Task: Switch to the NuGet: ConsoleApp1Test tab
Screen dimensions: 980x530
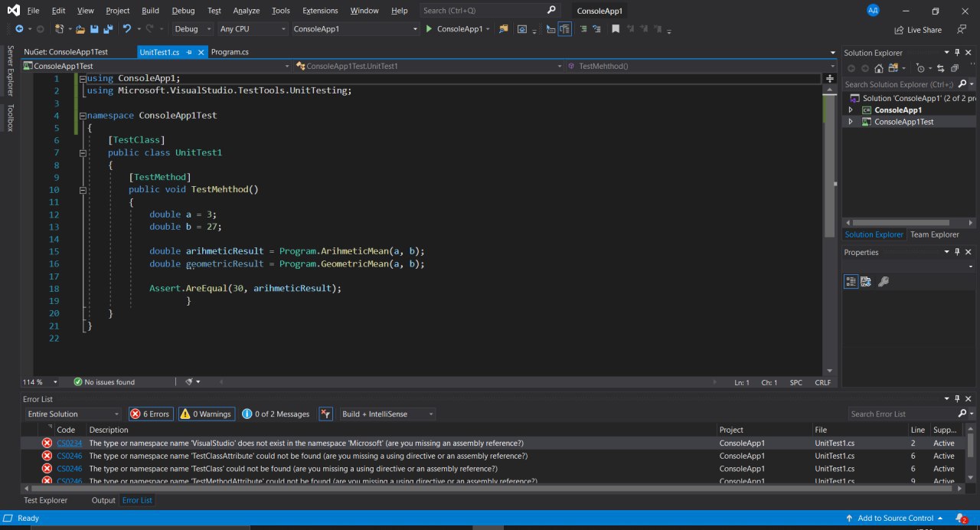Action: point(66,52)
